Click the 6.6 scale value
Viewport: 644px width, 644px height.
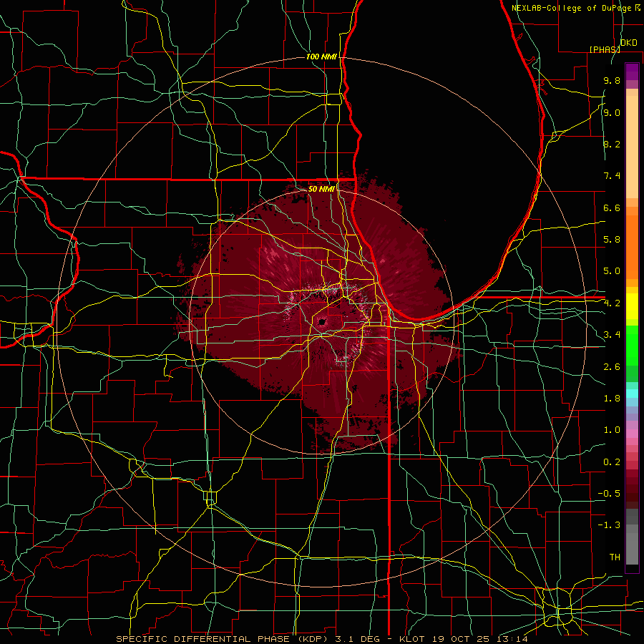click(612, 208)
